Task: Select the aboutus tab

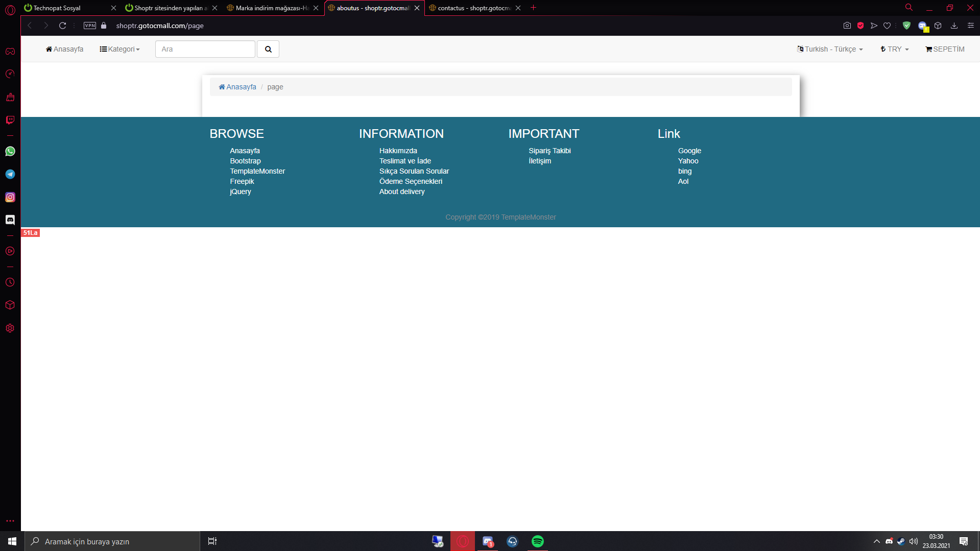Action: point(373,8)
